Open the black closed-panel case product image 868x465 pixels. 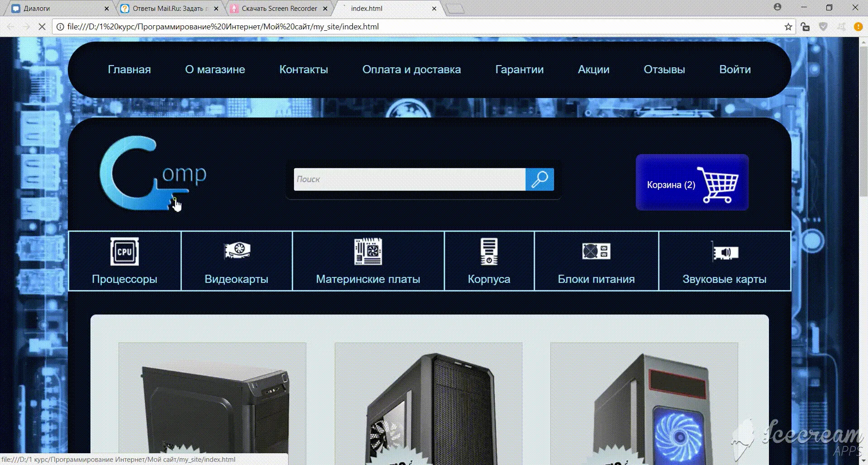[x=212, y=403]
